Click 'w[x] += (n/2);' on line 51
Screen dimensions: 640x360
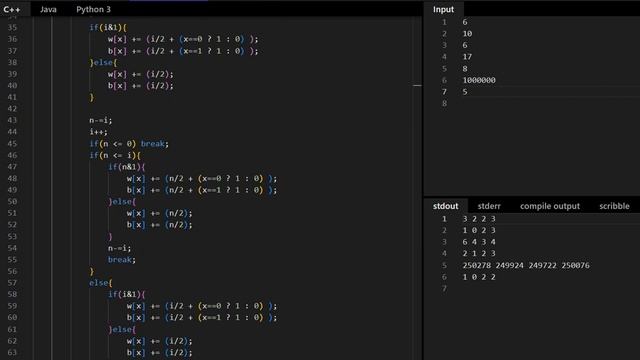tap(159, 213)
